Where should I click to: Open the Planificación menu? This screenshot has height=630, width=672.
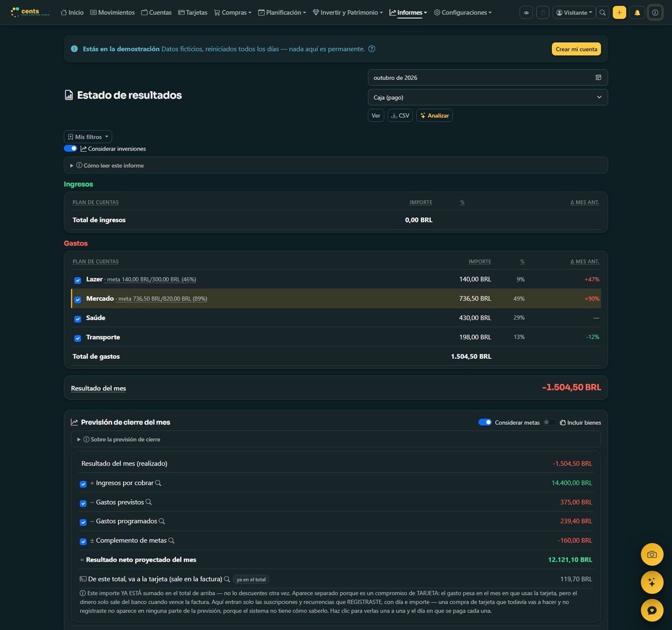[x=282, y=13]
